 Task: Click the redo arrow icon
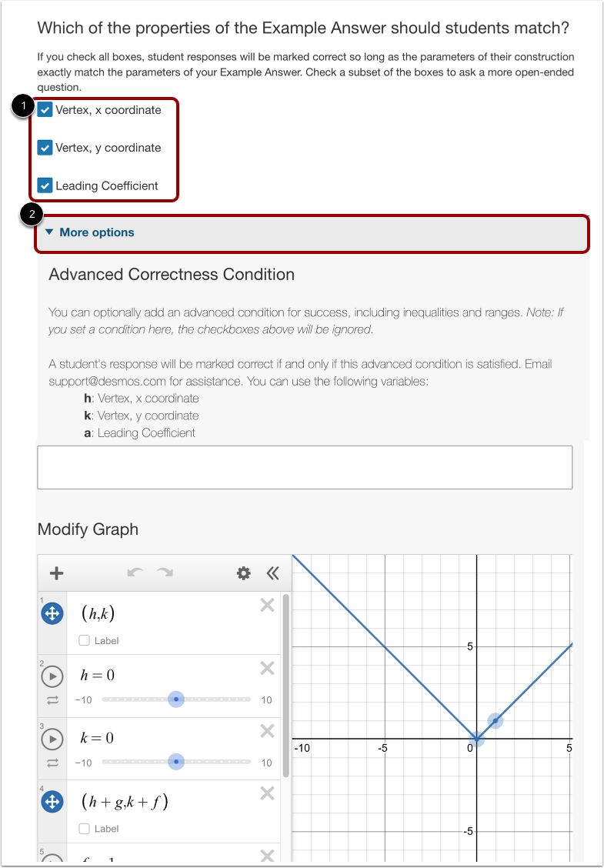click(165, 573)
